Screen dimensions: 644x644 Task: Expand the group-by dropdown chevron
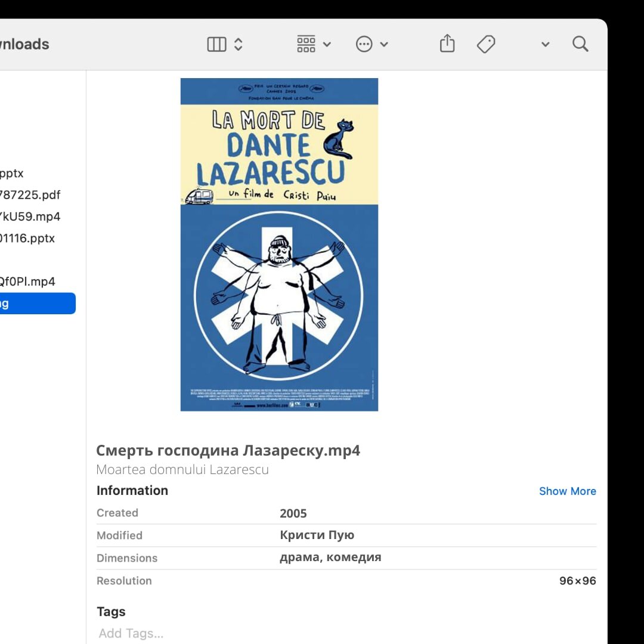click(x=327, y=44)
